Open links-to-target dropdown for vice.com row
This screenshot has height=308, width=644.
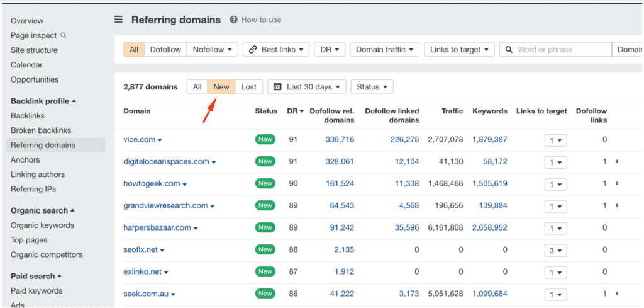click(x=556, y=140)
